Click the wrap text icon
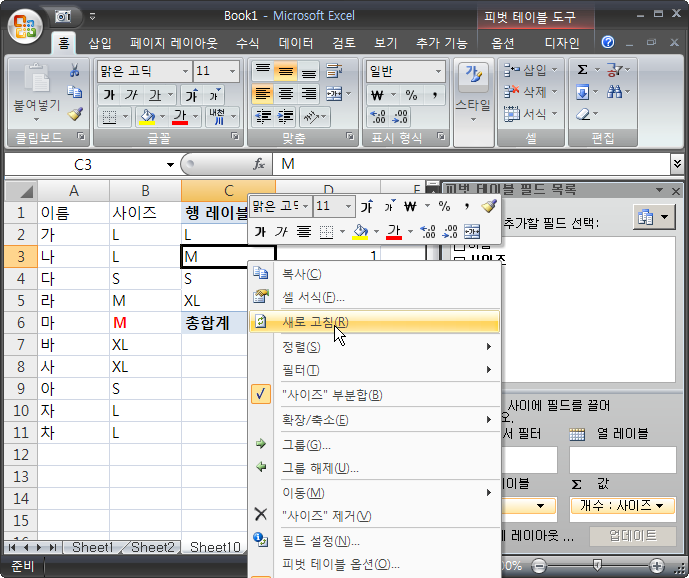Screen dimensions: 689x578 click(x=334, y=71)
